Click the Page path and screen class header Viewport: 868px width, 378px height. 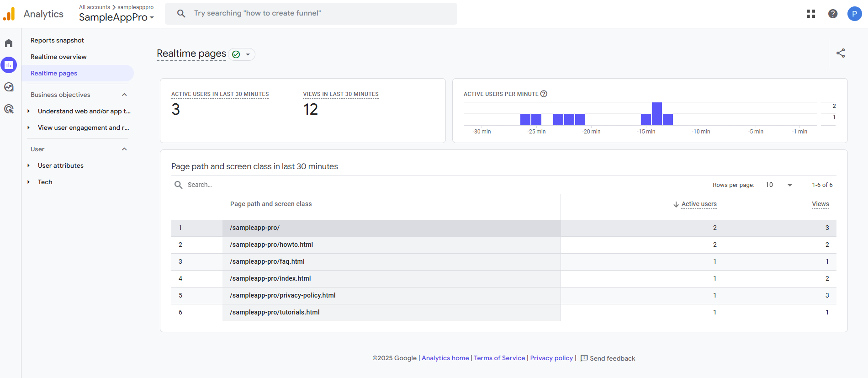271,204
